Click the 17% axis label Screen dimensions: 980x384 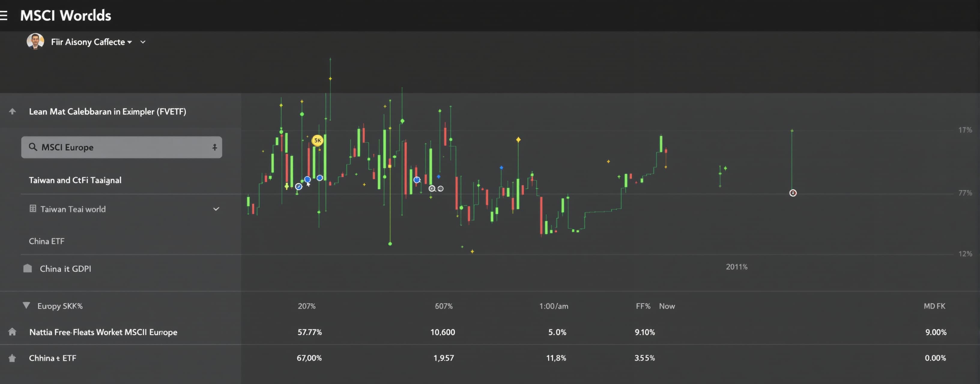coord(965,130)
